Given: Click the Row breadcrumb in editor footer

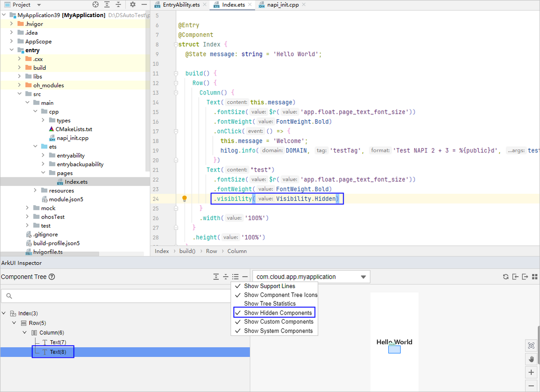Looking at the screenshot, I should click(211, 251).
